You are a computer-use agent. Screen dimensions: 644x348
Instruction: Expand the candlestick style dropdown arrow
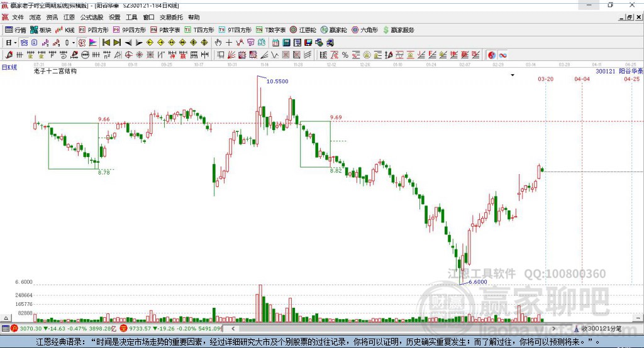pos(74,43)
